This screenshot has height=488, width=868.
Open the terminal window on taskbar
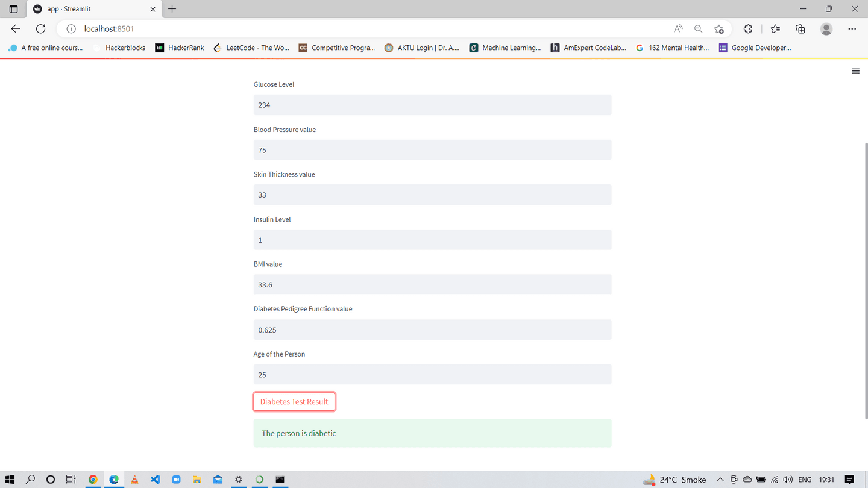[280, 480]
